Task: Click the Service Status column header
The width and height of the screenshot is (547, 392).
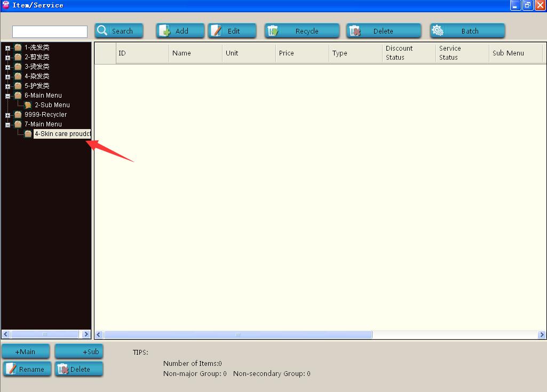Action: (x=463, y=53)
